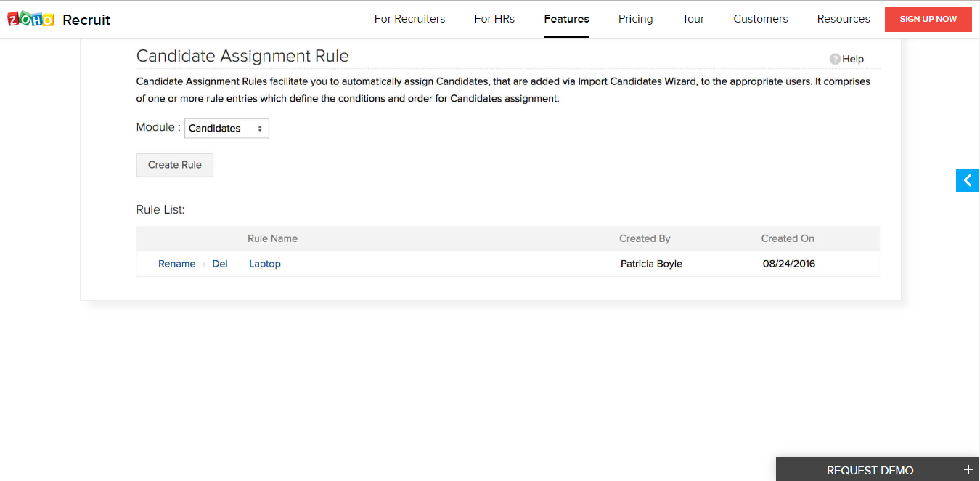This screenshot has width=980, height=481.
Task: Expand the Request Demo plus icon
Action: pos(968,470)
